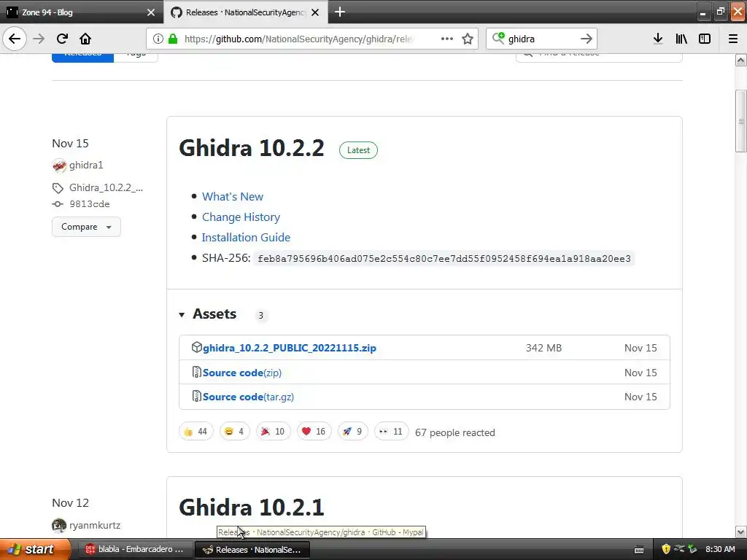Click the package icon of ghidra_10.2.2_PUBLIC zip
747x560 pixels.
(197, 347)
